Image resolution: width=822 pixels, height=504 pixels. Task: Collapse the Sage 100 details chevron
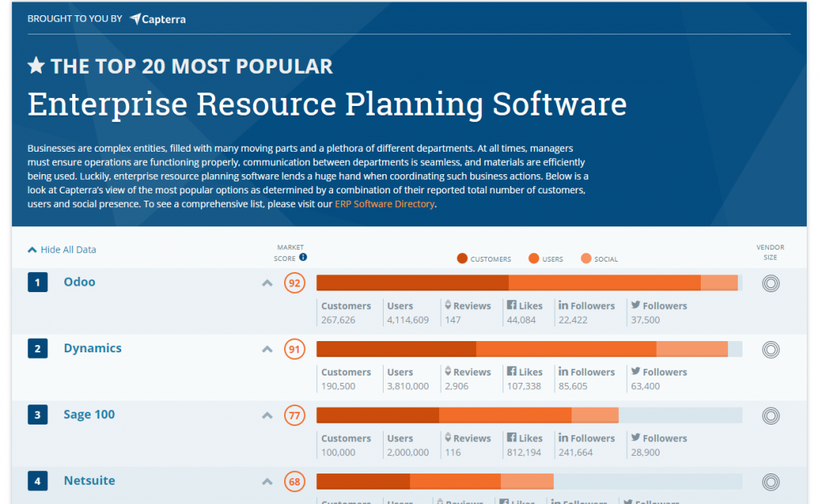pyautogui.click(x=267, y=416)
